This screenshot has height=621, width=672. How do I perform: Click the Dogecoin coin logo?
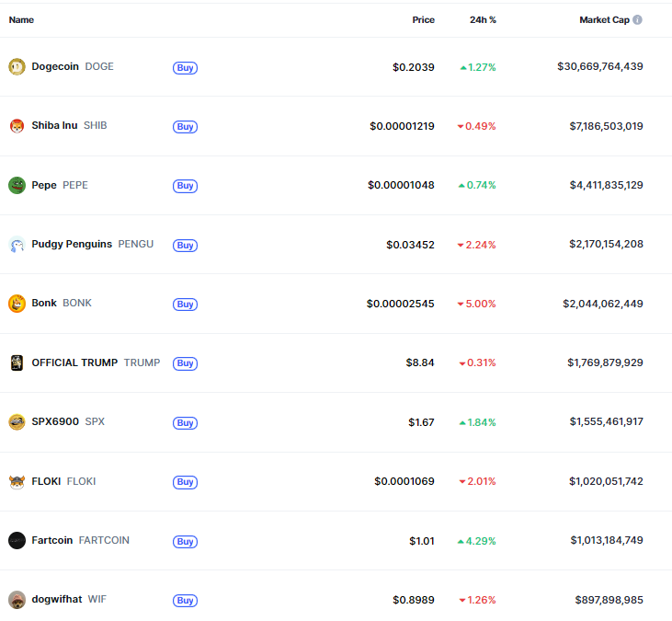tap(17, 67)
